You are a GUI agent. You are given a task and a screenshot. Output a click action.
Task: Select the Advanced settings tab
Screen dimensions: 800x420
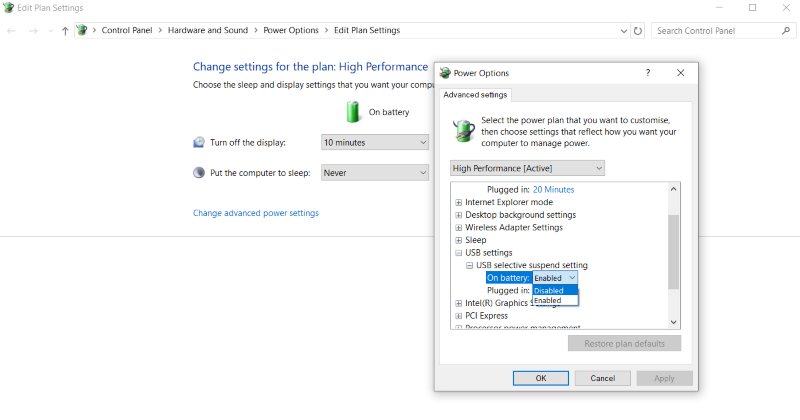click(475, 95)
